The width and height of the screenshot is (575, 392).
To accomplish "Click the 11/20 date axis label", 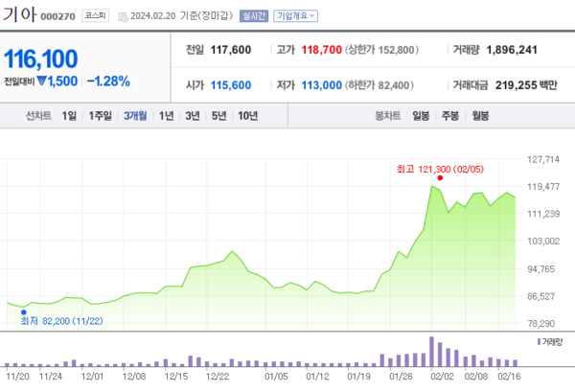I will coord(17,377).
